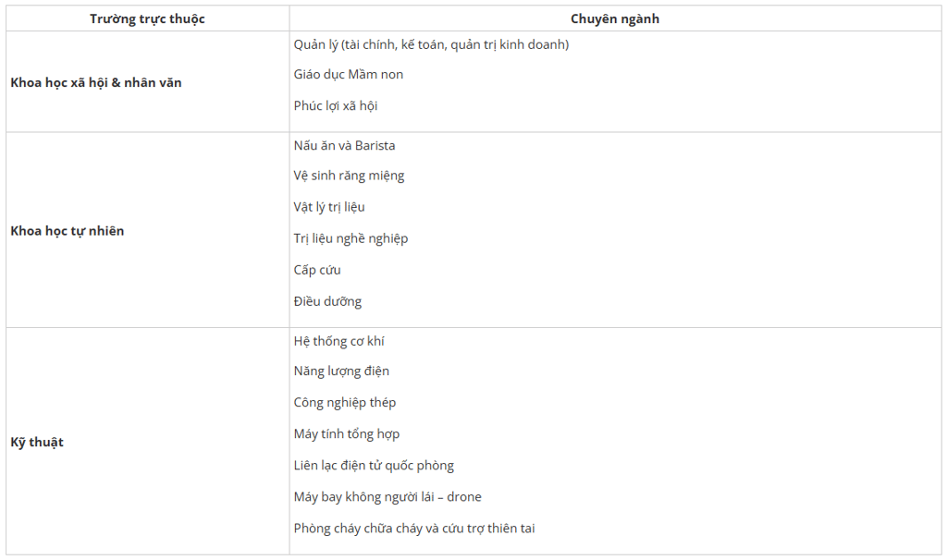Click 'Máy bay không người lái – drone' text
This screenshot has width=947, height=560.
coord(387,497)
